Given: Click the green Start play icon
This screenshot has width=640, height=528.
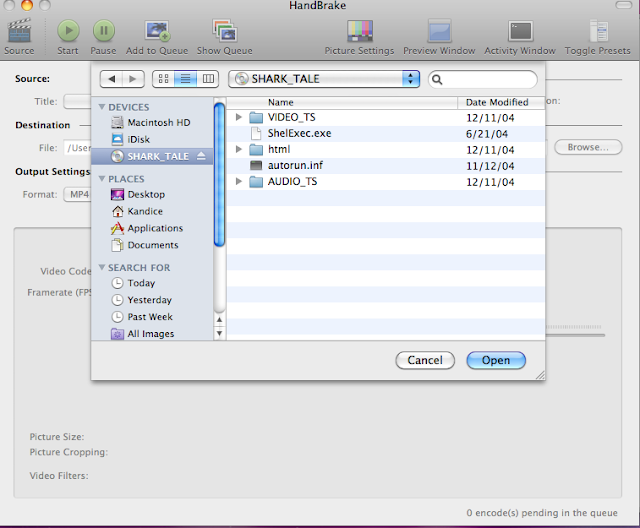Looking at the screenshot, I should [x=68, y=31].
